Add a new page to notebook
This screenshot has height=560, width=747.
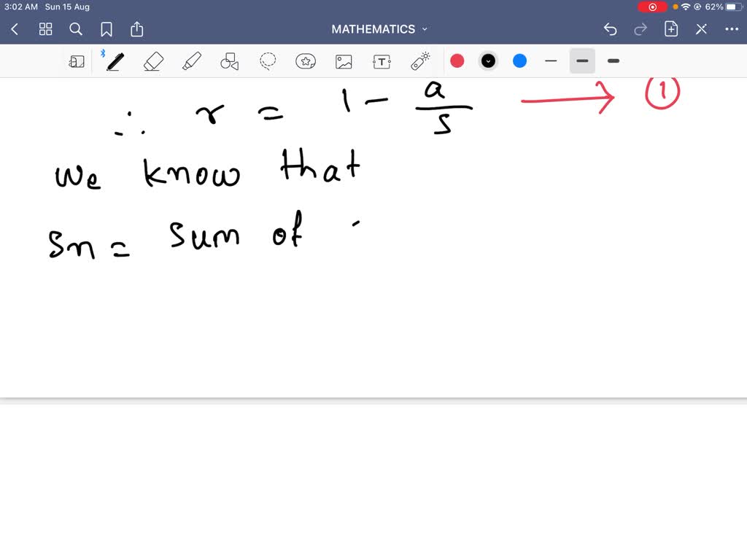pos(671,29)
